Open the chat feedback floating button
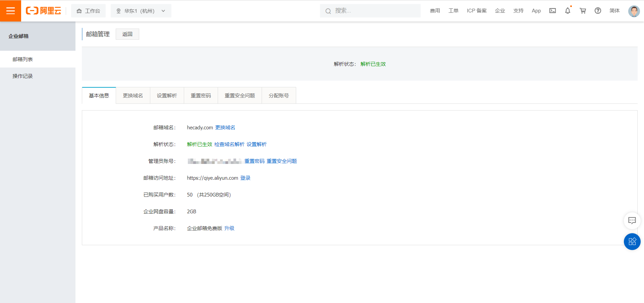The height and width of the screenshot is (303, 644). tap(632, 221)
